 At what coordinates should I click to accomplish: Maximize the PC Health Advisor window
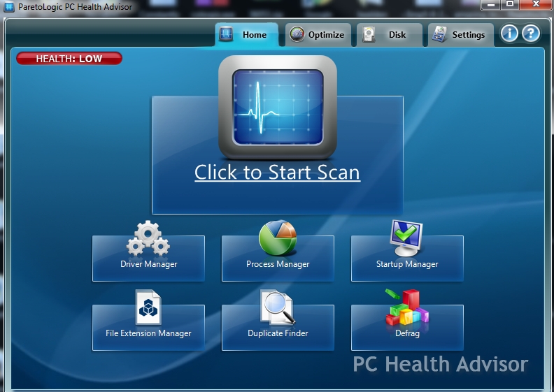[510, 4]
